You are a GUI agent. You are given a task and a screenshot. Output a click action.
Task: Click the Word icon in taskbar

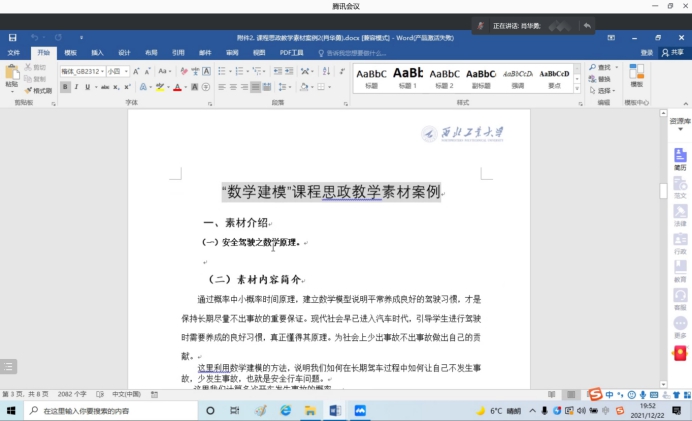tap(335, 410)
